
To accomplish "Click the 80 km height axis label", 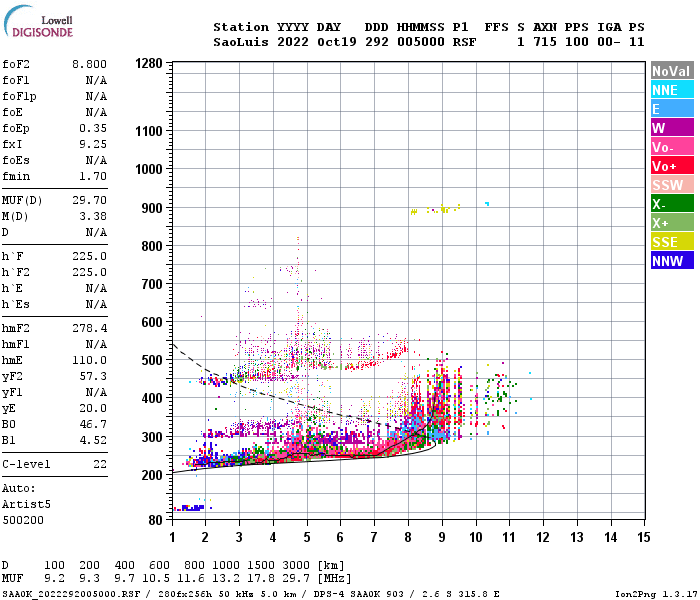I will [x=155, y=520].
